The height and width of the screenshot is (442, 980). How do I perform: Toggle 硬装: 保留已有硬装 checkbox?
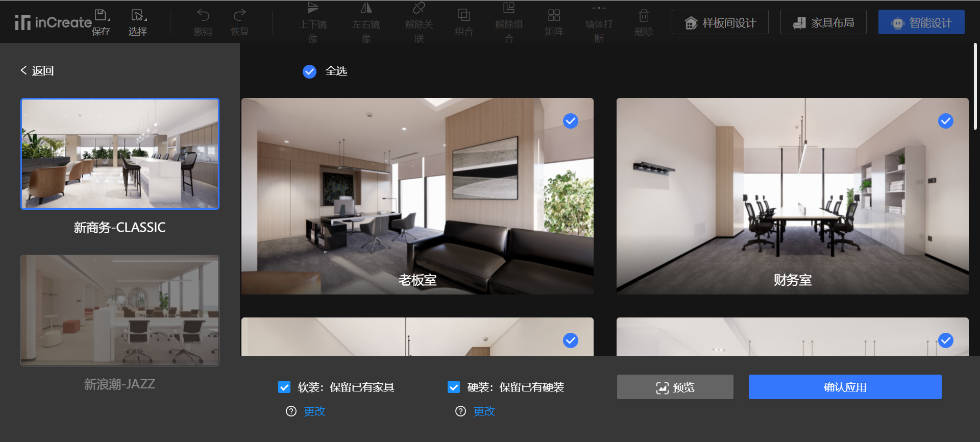(454, 387)
